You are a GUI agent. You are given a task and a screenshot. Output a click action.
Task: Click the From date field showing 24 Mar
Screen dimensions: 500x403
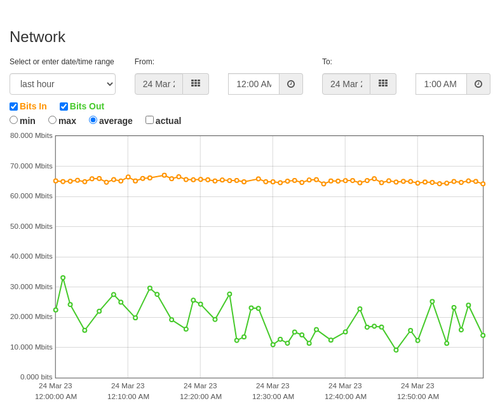tap(159, 84)
